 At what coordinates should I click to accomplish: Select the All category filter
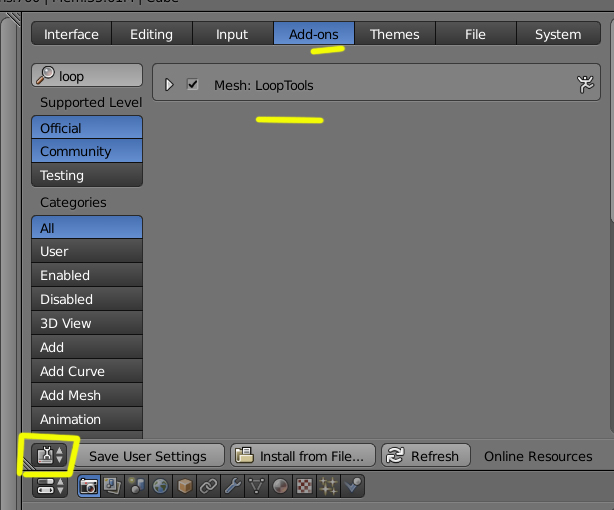point(87,228)
